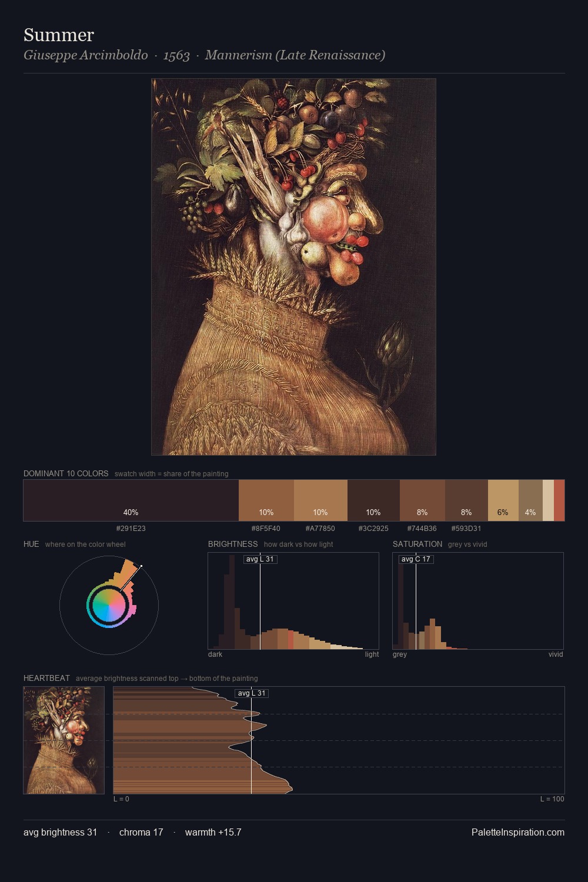
Task: Click 'warmth +15.7' footer stat
Action: click(x=213, y=832)
